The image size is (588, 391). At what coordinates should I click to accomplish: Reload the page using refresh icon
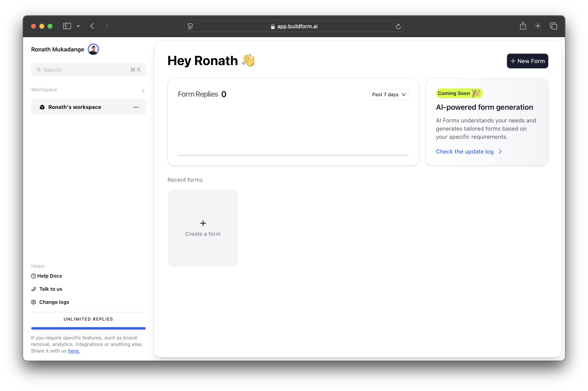[398, 26]
